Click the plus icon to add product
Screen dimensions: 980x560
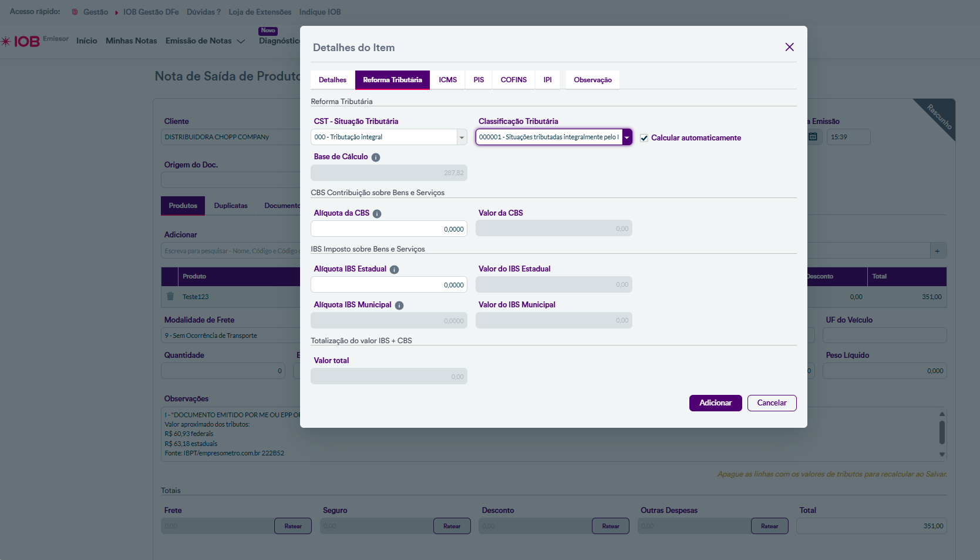point(937,251)
